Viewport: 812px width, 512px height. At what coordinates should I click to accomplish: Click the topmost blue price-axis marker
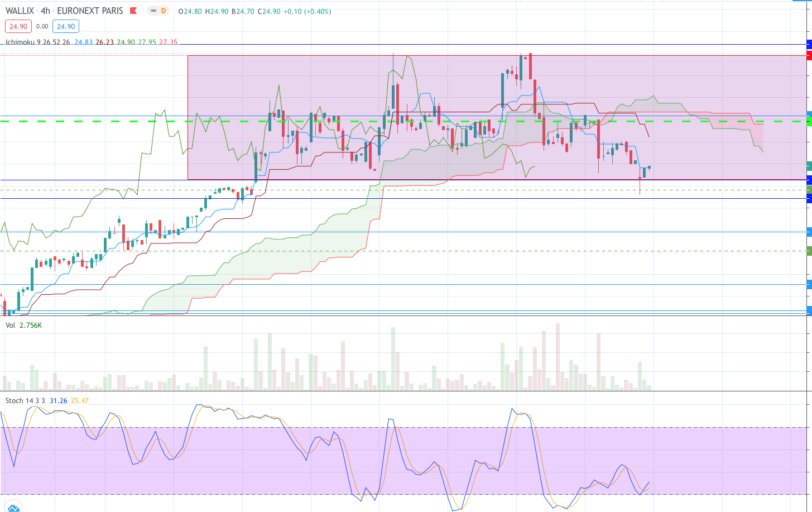click(809, 44)
